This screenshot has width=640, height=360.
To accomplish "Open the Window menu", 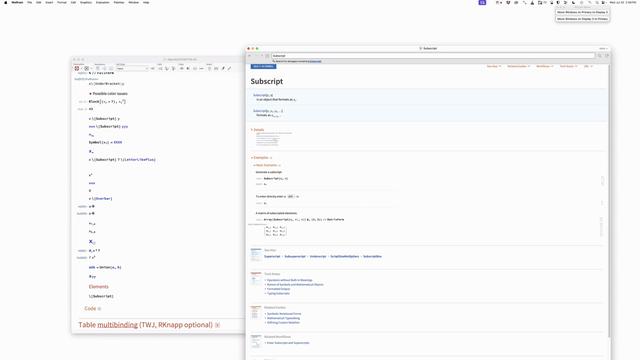I will 133,2.
